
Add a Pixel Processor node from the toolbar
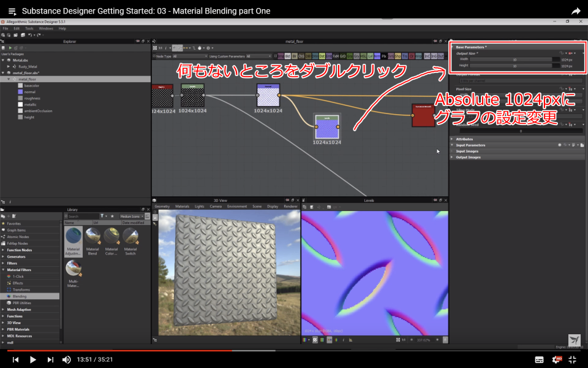pyautogui.click(x=383, y=56)
